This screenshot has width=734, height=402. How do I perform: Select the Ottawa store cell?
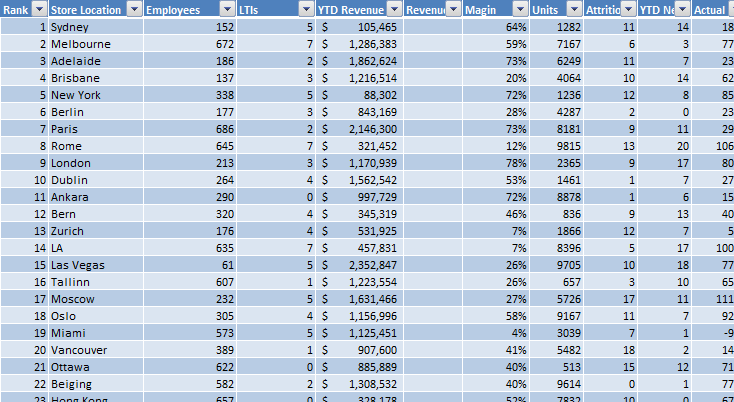coord(96,367)
